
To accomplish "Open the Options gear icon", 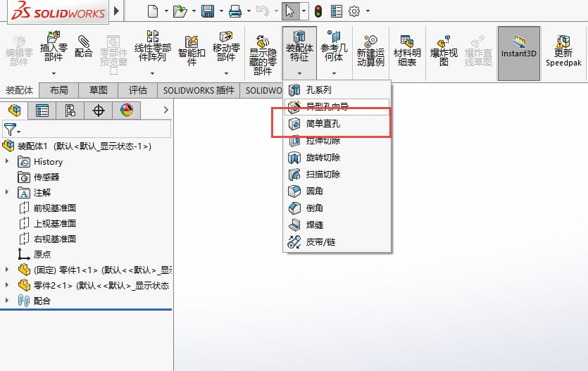I will point(354,11).
